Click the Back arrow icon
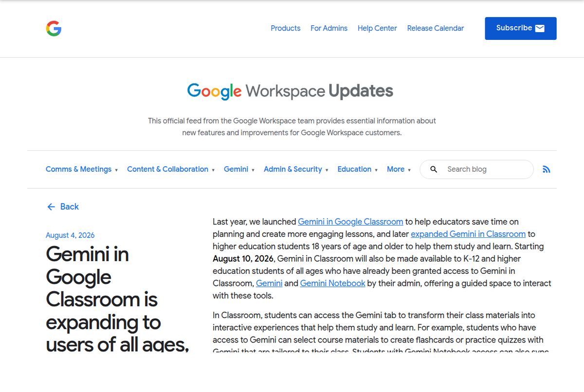The image size is (584, 392). pos(51,207)
